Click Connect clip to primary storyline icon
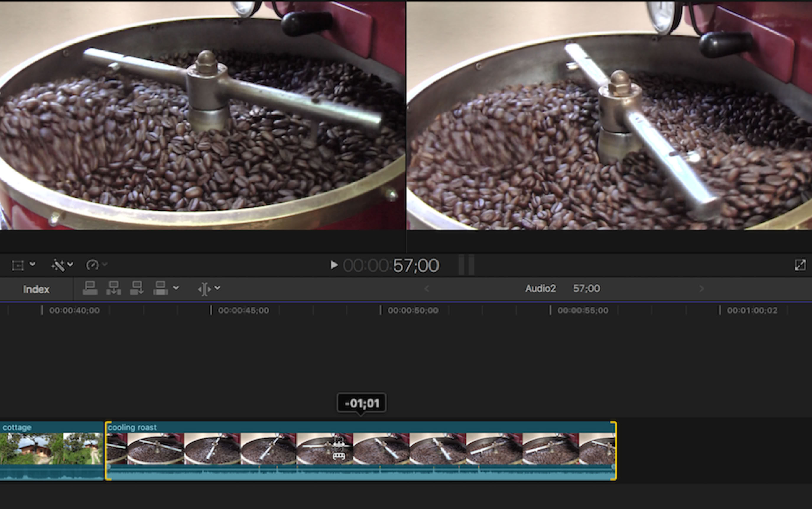812x509 pixels. (90, 288)
